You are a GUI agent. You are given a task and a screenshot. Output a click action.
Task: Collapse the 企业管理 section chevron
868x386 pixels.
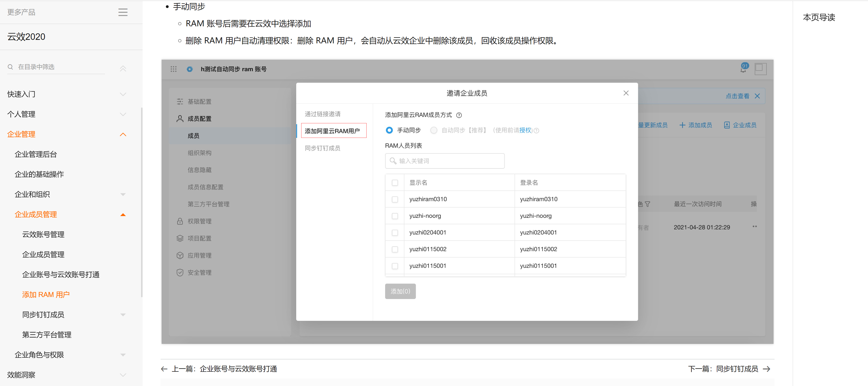[x=123, y=135]
